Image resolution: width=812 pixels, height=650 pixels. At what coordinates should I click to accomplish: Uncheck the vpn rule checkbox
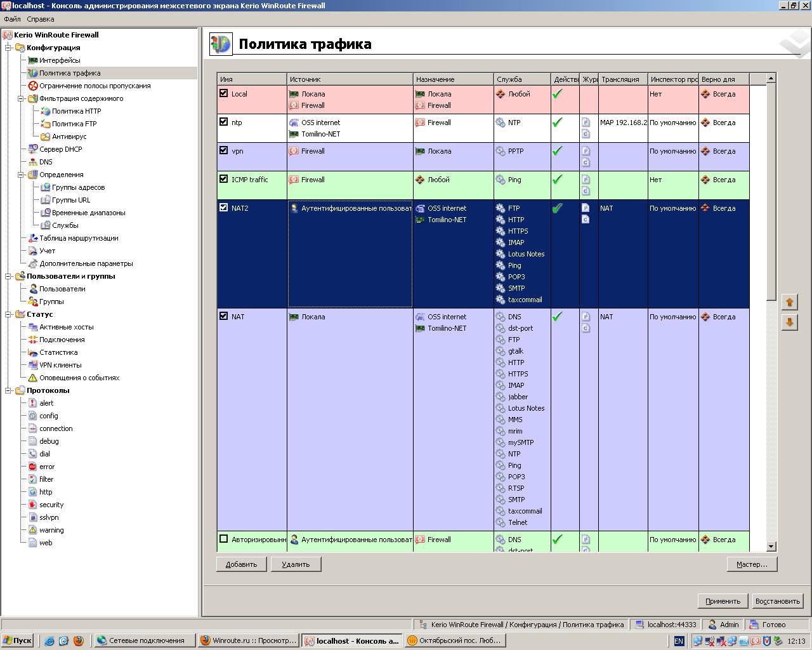pyautogui.click(x=223, y=150)
